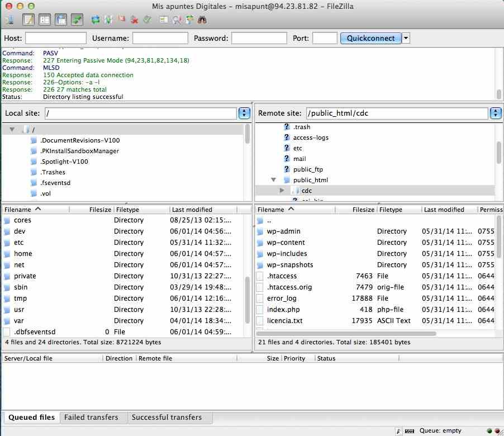Sort local files by Last modified column
This screenshot has width=504, height=436.
[x=203, y=210]
